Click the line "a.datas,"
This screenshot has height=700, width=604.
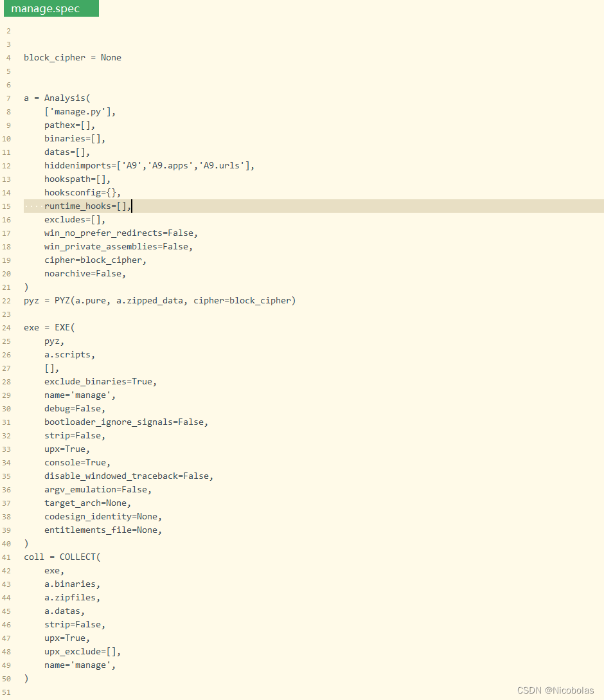[x=64, y=611]
